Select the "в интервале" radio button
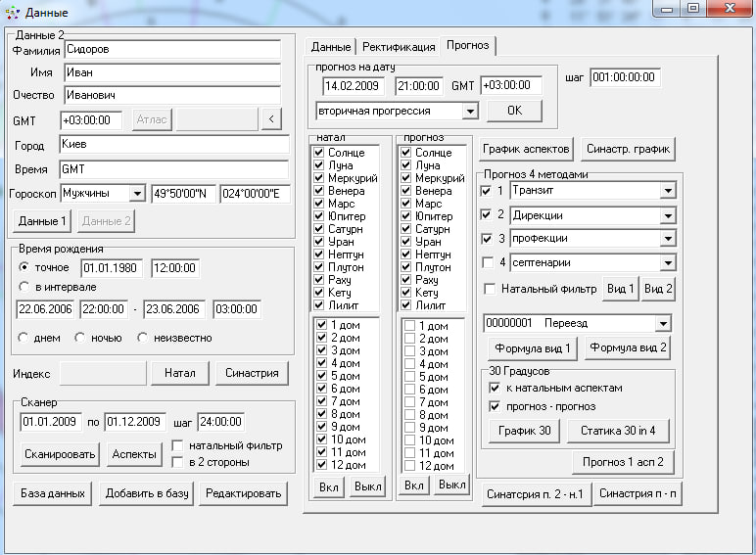Image resolution: width=756 pixels, height=555 pixels. coord(25,287)
